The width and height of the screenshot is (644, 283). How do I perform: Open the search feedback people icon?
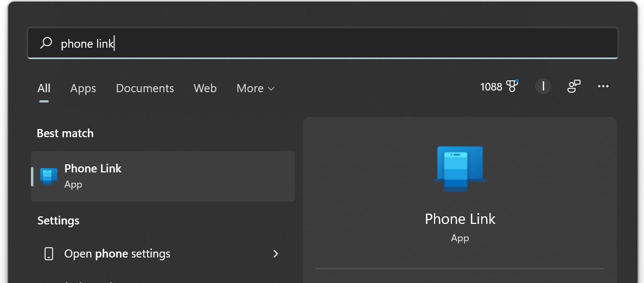point(574,87)
